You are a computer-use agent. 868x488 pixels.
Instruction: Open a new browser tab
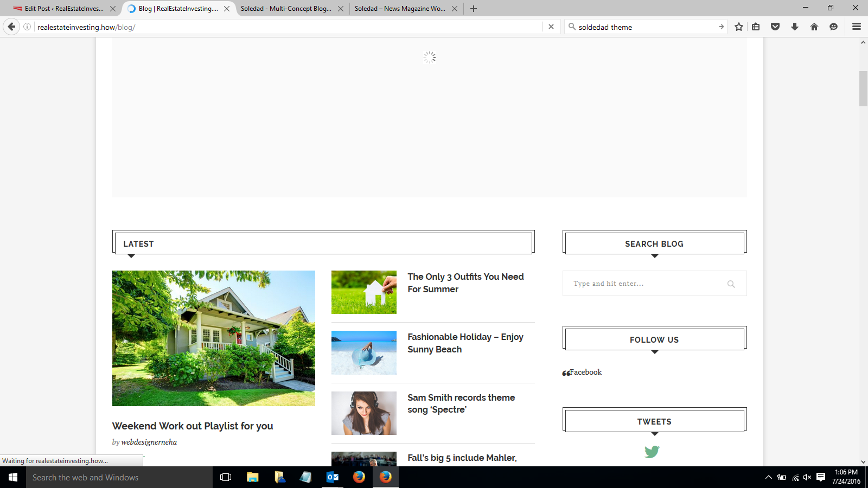coord(474,9)
